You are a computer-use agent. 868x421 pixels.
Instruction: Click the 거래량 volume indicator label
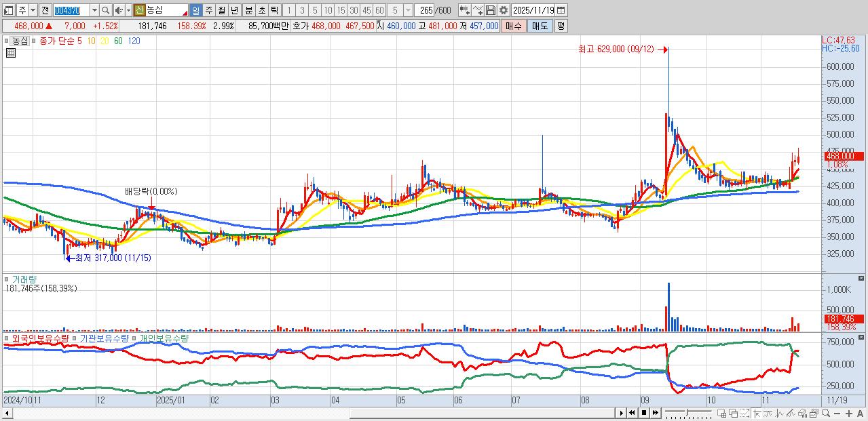click(24, 279)
